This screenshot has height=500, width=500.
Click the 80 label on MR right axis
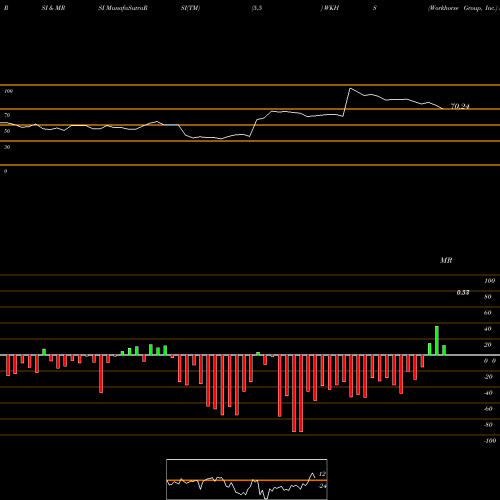point(487,297)
